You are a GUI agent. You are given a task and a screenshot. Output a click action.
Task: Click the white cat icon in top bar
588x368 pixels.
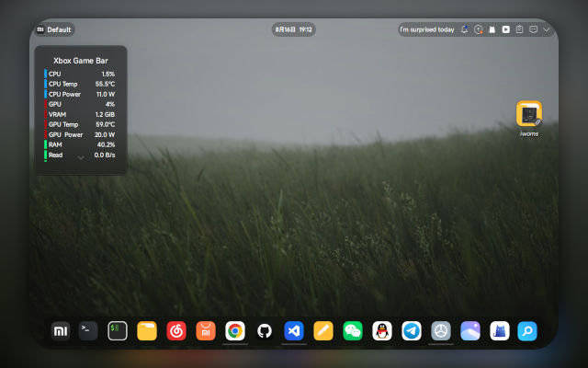(x=492, y=29)
